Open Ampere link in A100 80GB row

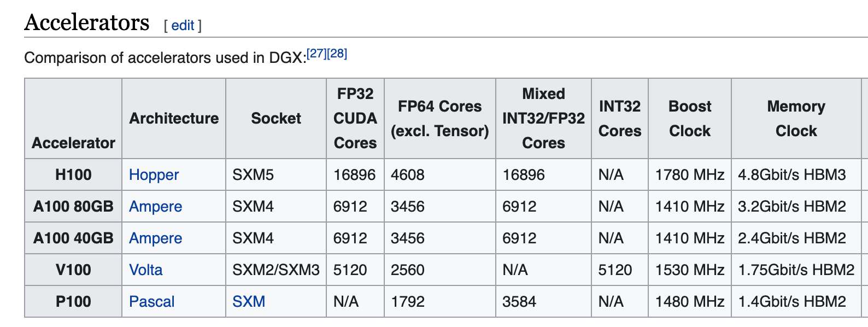(x=156, y=207)
